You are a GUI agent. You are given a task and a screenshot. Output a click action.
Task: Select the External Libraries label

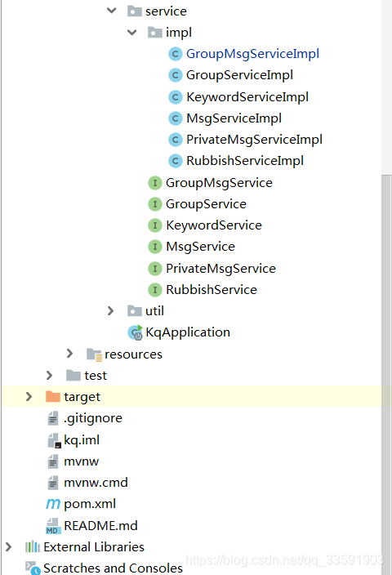tap(94, 546)
